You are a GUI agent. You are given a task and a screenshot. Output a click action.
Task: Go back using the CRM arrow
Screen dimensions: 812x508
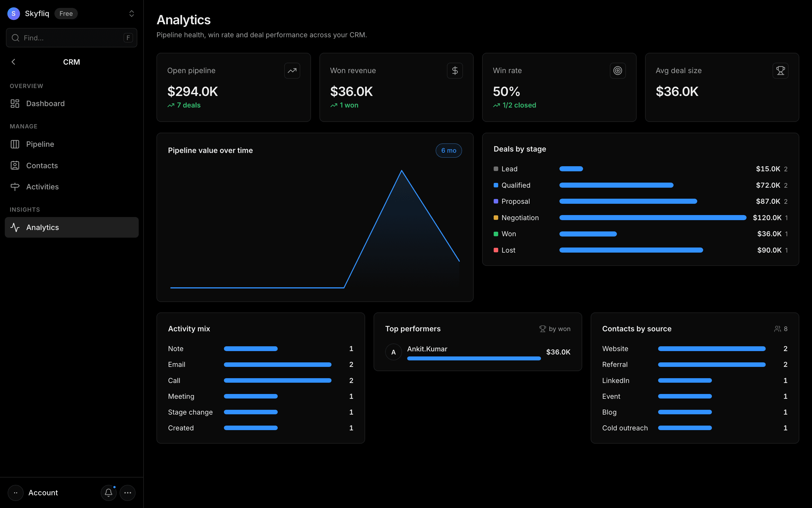[14, 62]
